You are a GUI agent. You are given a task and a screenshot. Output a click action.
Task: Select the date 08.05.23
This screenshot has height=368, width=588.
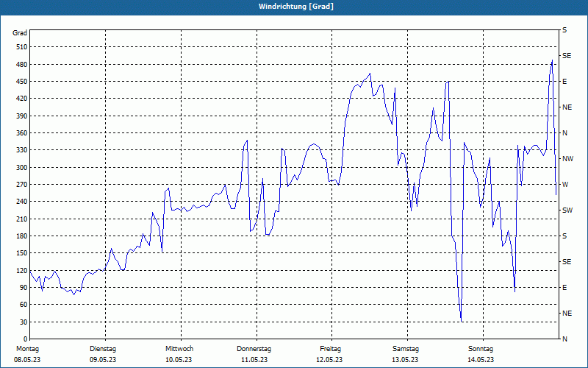pos(27,360)
